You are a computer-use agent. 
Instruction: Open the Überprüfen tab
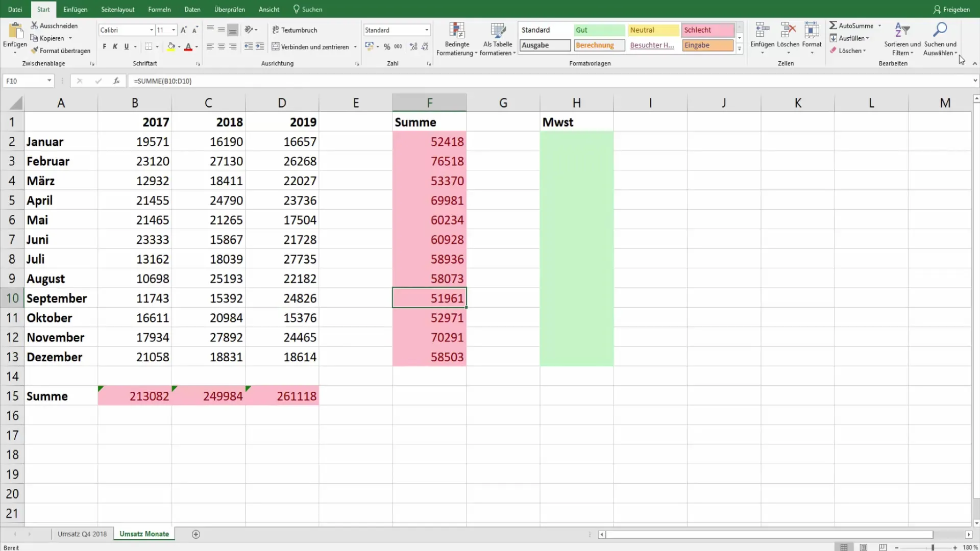coord(229,9)
